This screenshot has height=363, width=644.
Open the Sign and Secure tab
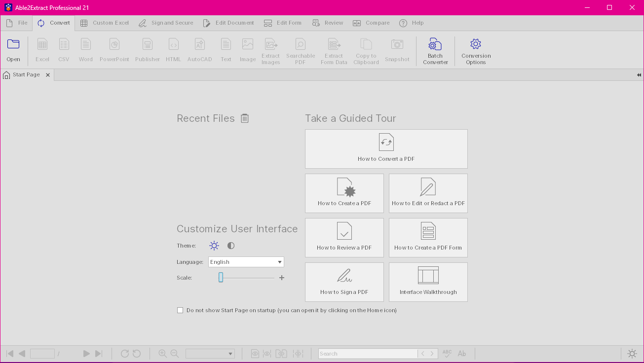(166, 23)
